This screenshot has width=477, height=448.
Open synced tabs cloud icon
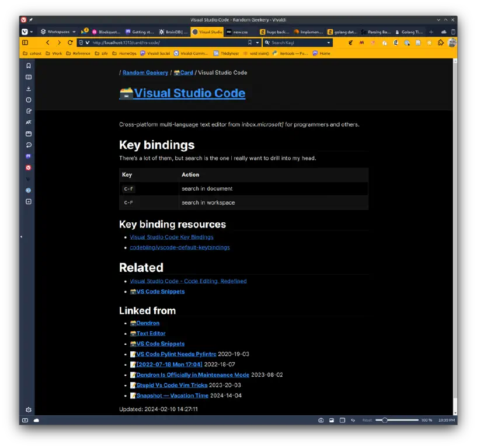(x=444, y=32)
